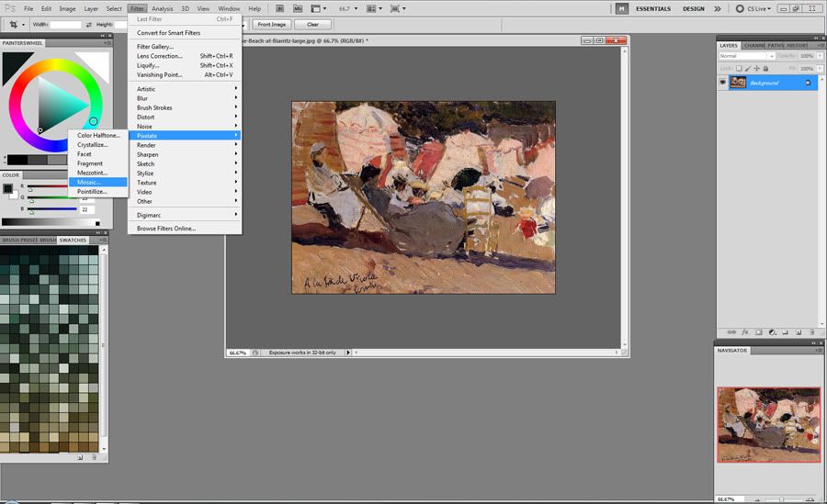Launch Mini Bridge from the application bar
Viewport: 827px width, 504px height.
[x=298, y=8]
